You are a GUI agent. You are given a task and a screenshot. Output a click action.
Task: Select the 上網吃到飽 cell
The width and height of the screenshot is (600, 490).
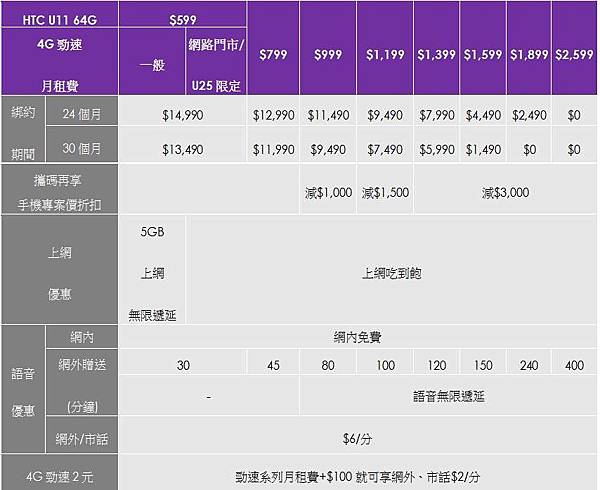391,270
